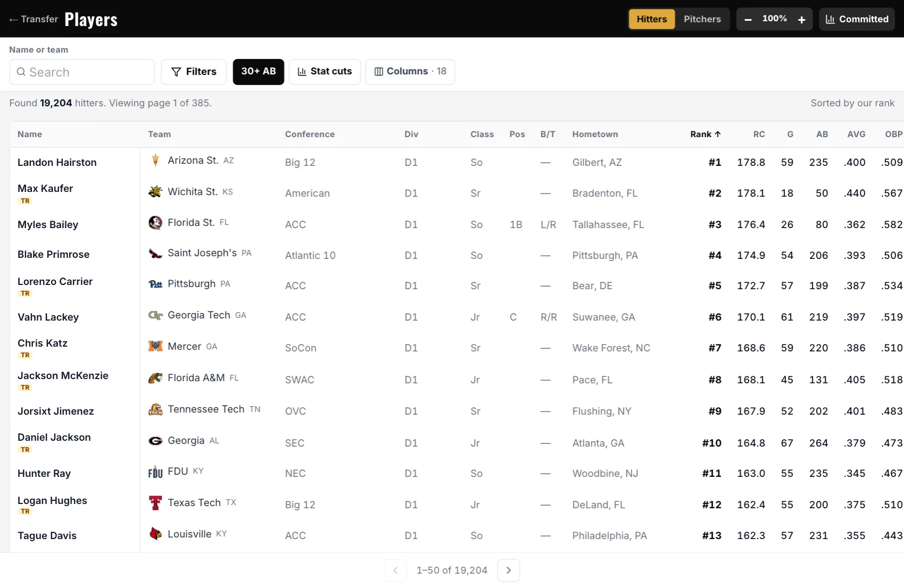Select the Jorsixt Jimenez row name
This screenshot has height=588, width=904.
[56, 411]
